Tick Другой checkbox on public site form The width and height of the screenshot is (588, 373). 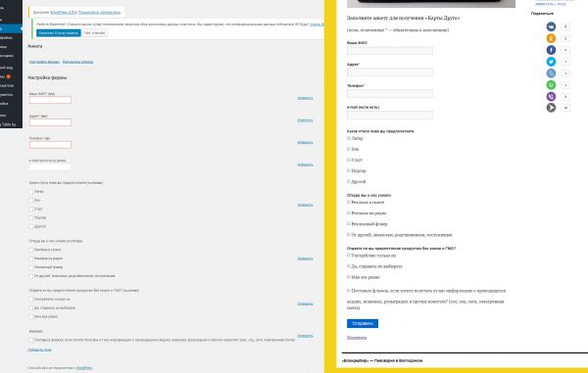[x=349, y=182]
